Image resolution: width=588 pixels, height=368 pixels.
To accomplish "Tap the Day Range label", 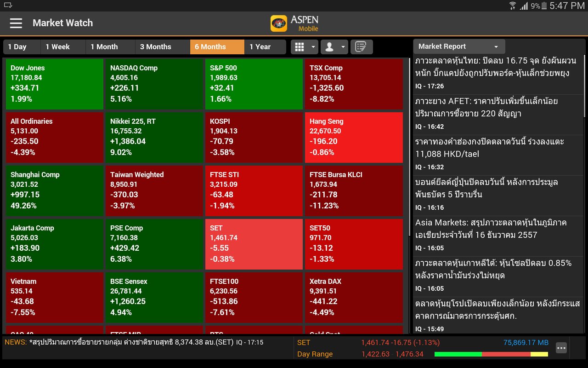I will pyautogui.click(x=315, y=354).
